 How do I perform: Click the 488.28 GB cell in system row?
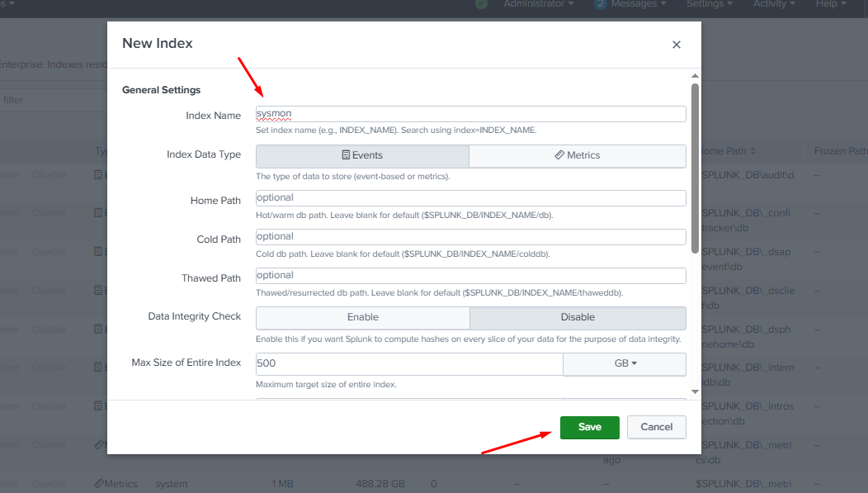point(380,484)
